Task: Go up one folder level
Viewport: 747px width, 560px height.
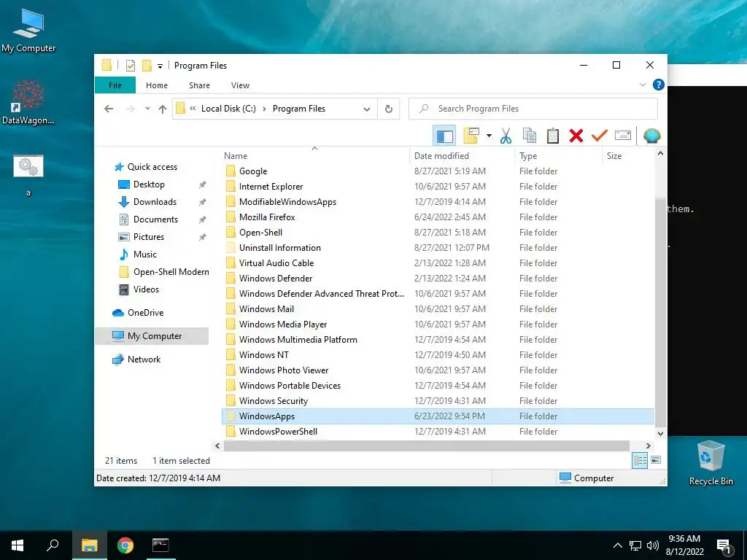Action: point(163,109)
